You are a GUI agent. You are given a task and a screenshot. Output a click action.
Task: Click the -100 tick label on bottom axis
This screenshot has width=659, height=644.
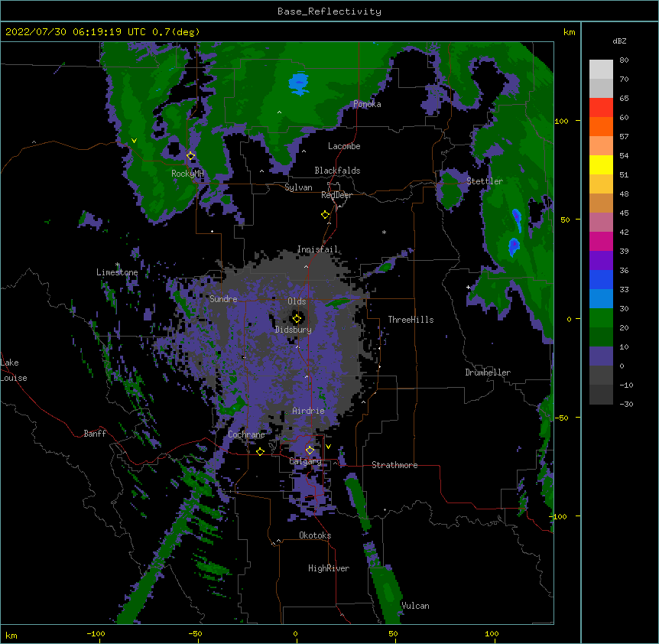click(x=96, y=633)
